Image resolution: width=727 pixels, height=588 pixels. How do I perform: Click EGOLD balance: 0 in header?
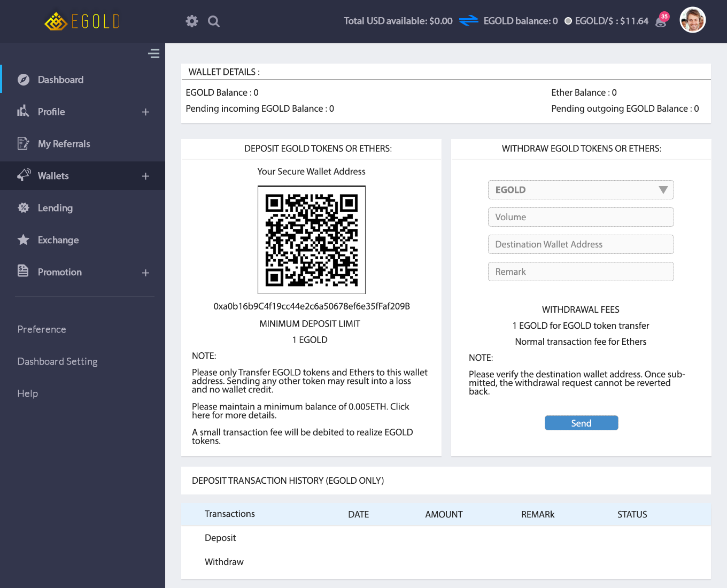(x=521, y=21)
